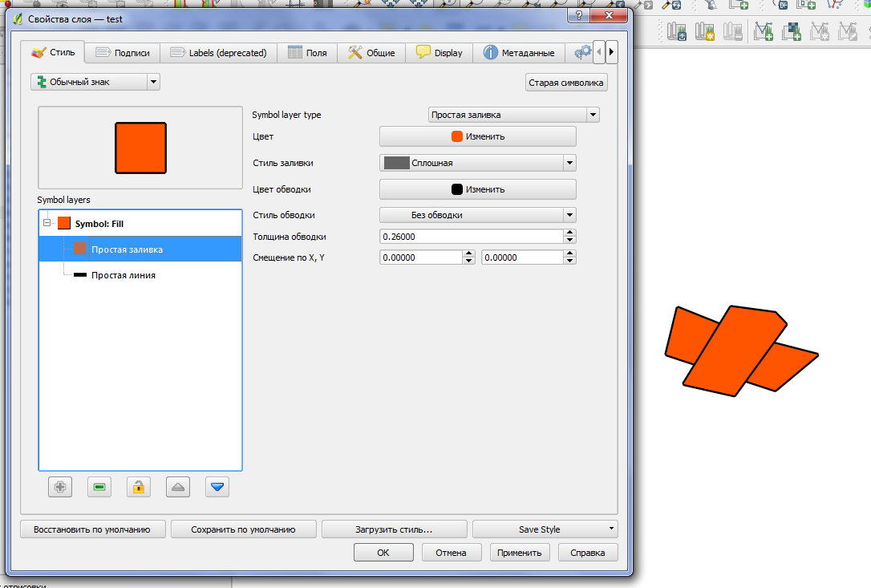Image resolution: width=871 pixels, height=588 pixels.
Task: Click the QGIS logo in the dialog title bar
Action: pyautogui.click(x=17, y=18)
